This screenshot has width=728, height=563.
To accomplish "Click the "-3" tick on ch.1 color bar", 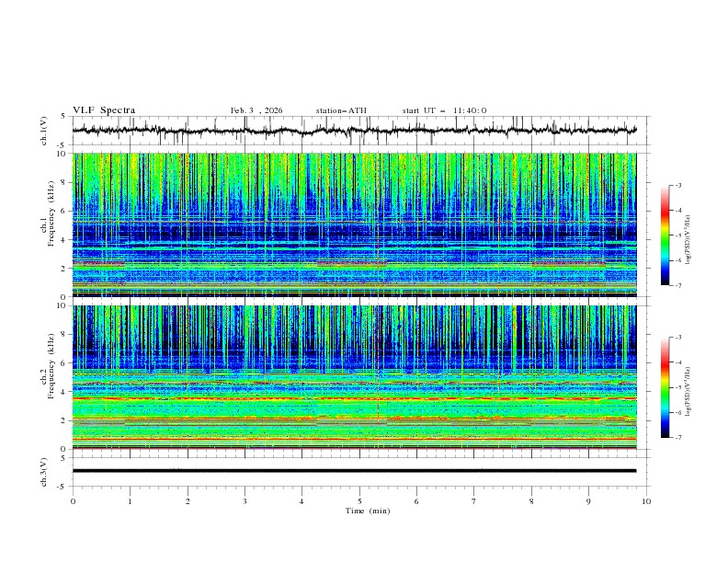I will (x=678, y=185).
